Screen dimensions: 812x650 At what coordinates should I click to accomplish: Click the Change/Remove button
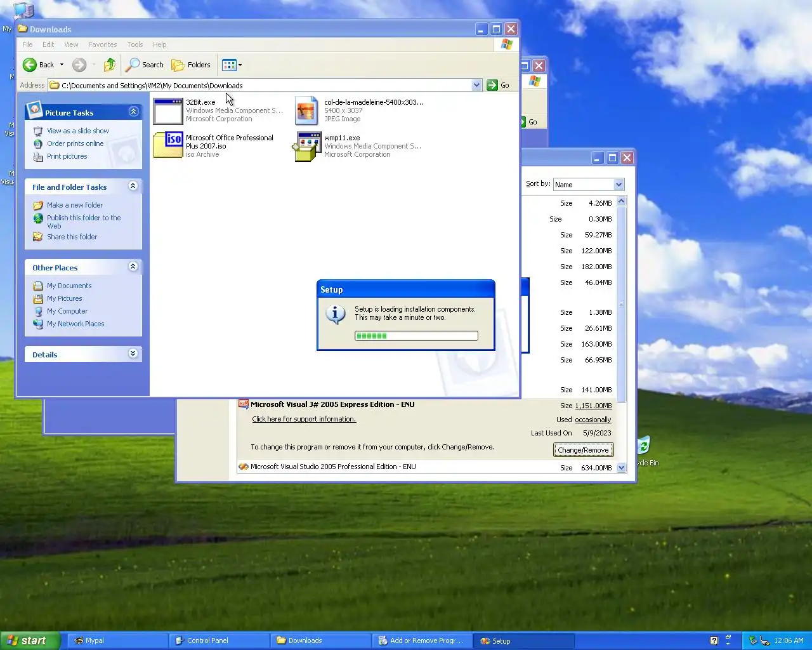[583, 450]
